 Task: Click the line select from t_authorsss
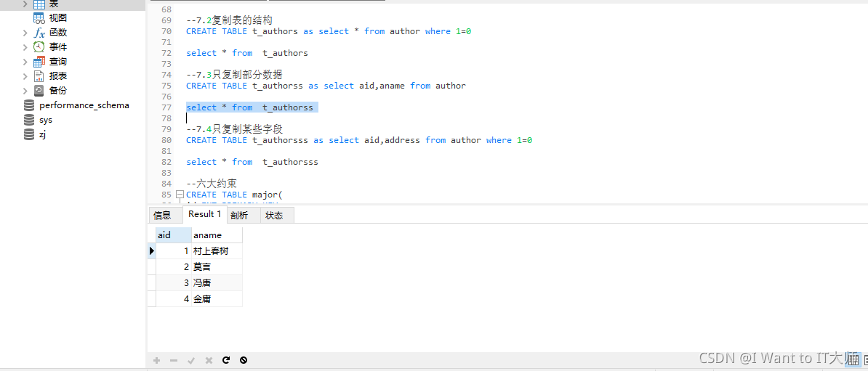(x=252, y=161)
